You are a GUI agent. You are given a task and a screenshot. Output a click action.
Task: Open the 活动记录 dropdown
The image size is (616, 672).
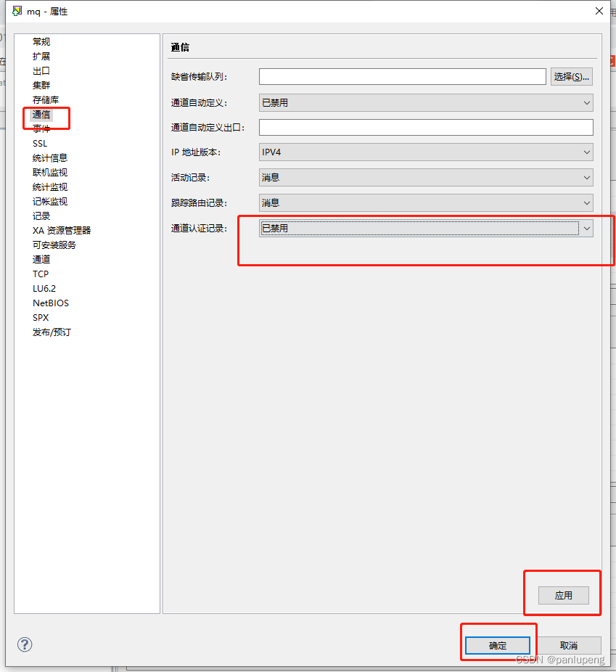coord(586,177)
